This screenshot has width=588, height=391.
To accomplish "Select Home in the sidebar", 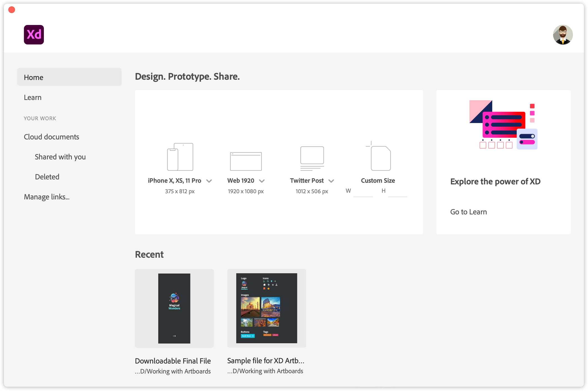I will tap(34, 77).
